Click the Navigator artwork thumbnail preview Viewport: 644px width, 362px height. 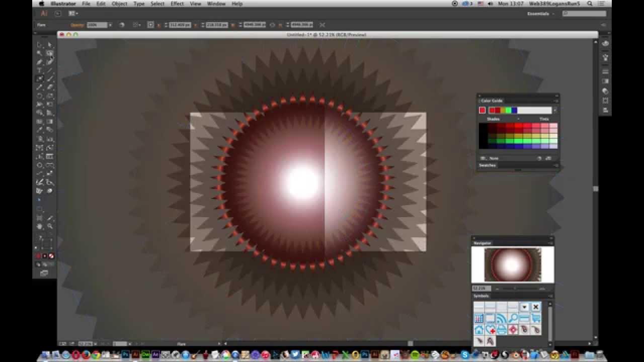click(x=512, y=264)
